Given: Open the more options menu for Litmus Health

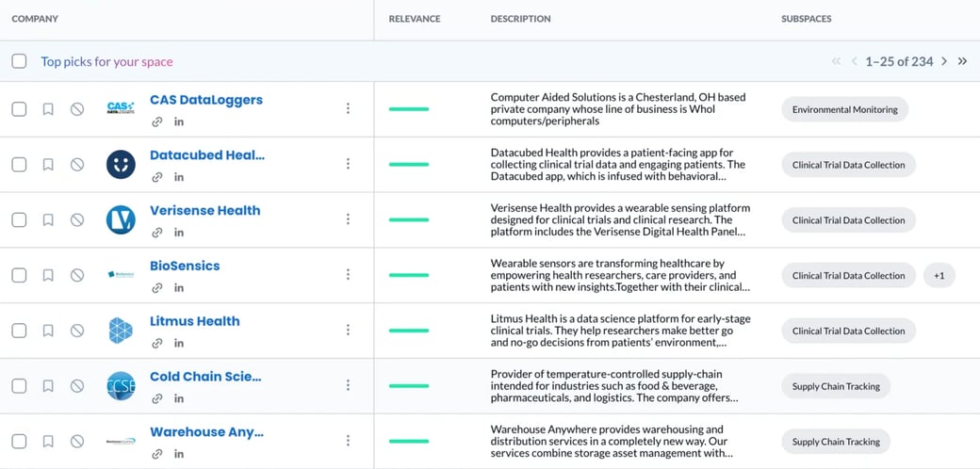Looking at the screenshot, I should (348, 330).
